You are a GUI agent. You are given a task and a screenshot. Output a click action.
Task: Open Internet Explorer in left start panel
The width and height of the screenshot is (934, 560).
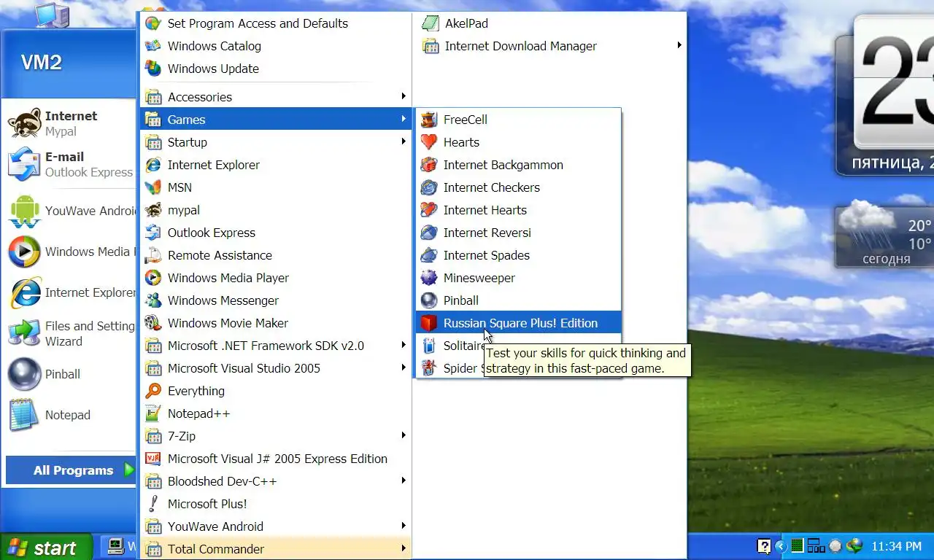(x=70, y=292)
